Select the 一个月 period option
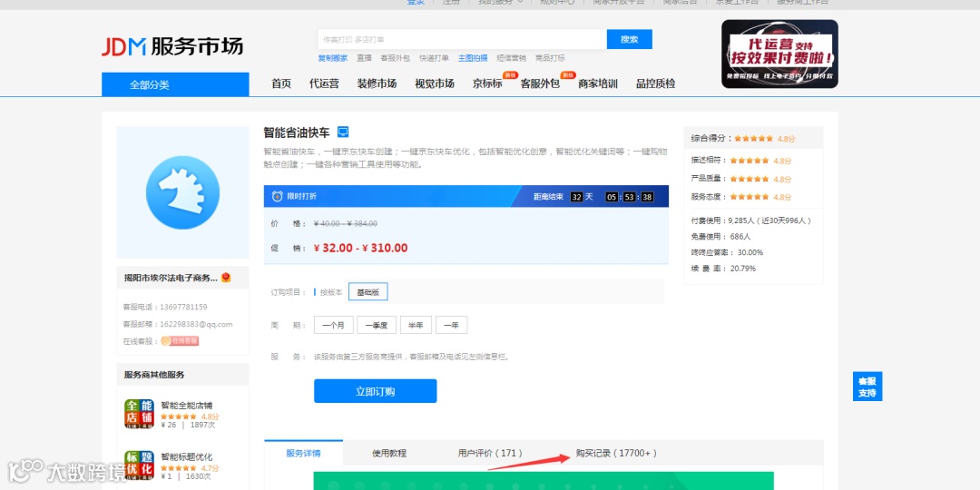The height and width of the screenshot is (490, 980). [x=334, y=325]
